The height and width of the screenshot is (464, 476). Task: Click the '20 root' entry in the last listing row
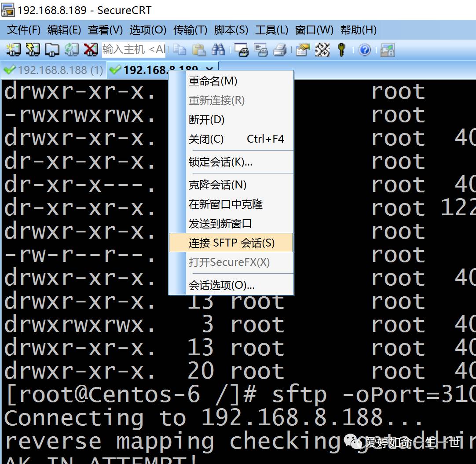tap(236, 371)
